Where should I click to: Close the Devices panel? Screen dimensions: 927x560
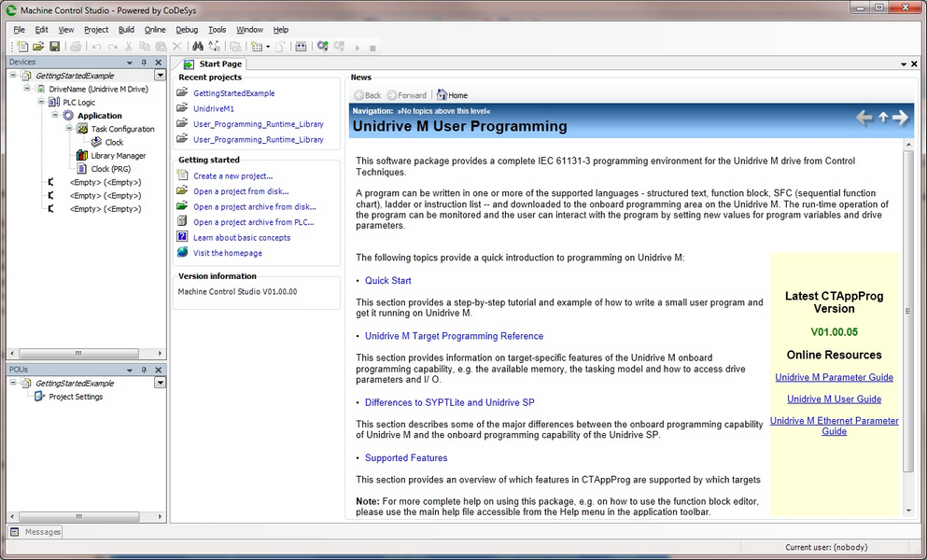pos(159,63)
